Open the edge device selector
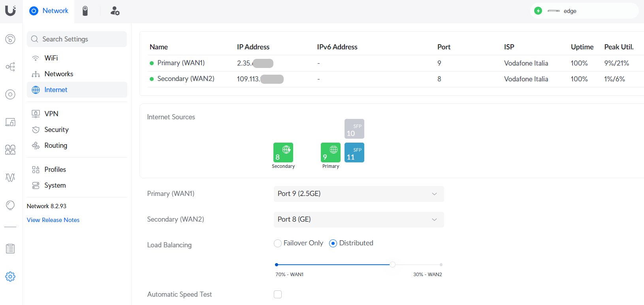This screenshot has width=644, height=305. tap(584, 11)
